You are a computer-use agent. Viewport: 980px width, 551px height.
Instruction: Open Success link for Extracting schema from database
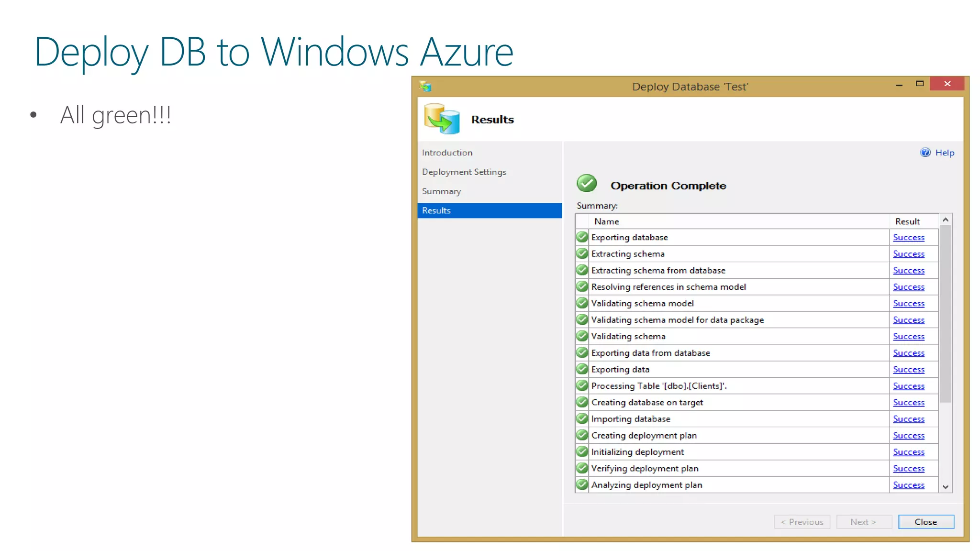908,270
